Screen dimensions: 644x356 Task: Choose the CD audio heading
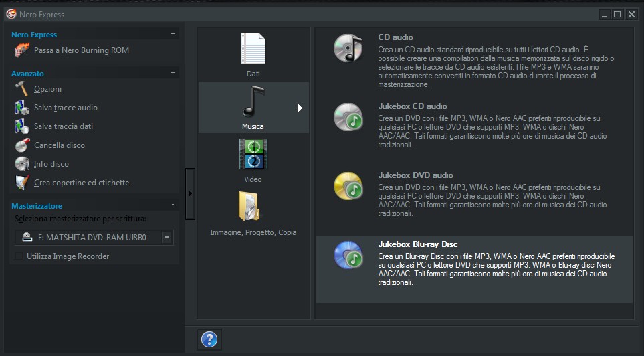pyautogui.click(x=395, y=37)
